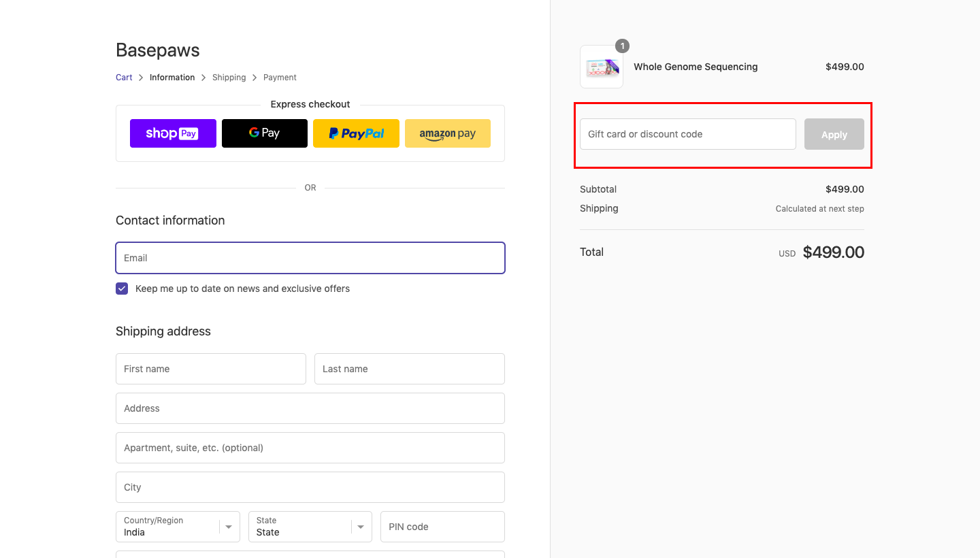Click the PIN code field
This screenshot has width=980, height=558.
point(442,527)
